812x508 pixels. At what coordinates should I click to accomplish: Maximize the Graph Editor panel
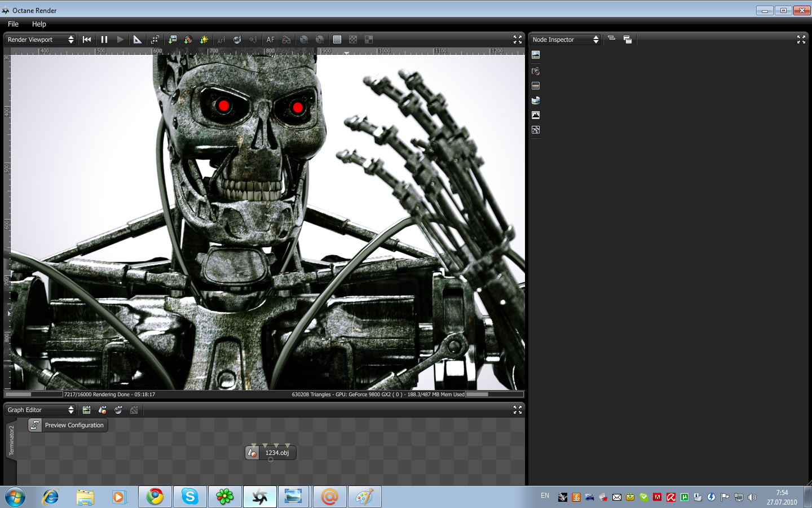[x=518, y=410]
